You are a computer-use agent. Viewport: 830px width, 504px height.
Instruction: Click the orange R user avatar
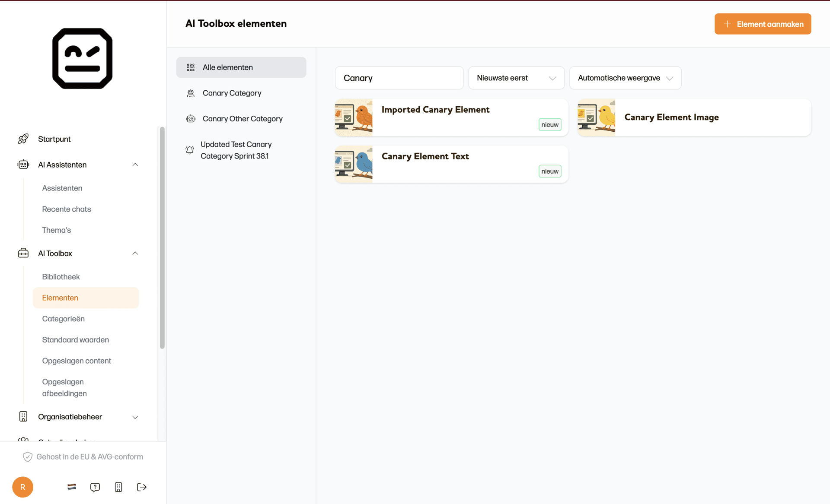tap(23, 487)
